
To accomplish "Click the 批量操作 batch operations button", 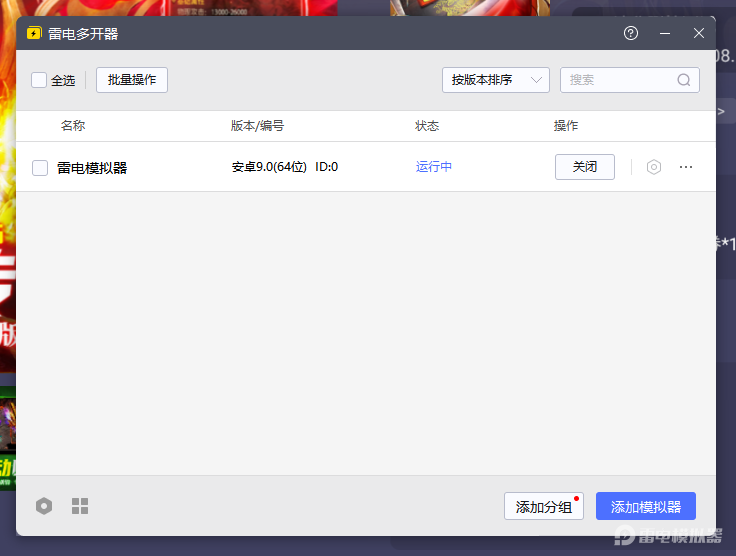I will coord(132,80).
